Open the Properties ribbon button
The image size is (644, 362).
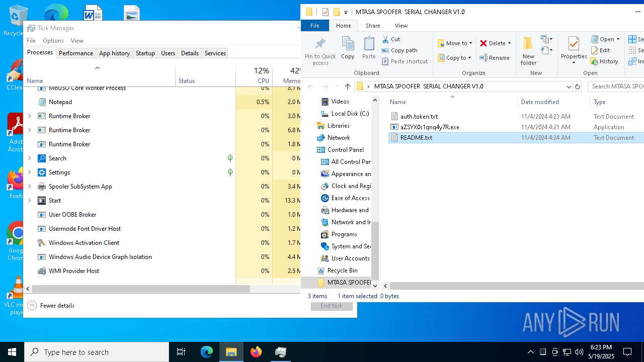pos(574,50)
